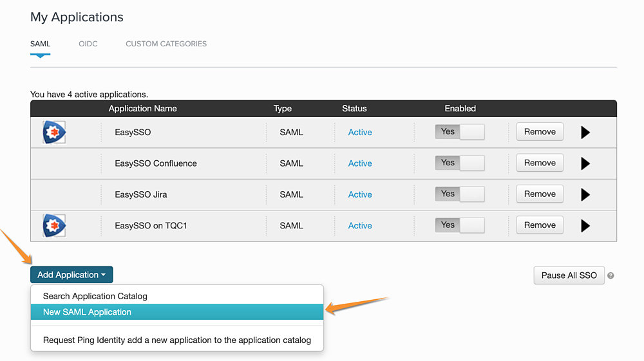Click the Enabled column header
Viewport: 644px width, 361px height.
pos(460,109)
